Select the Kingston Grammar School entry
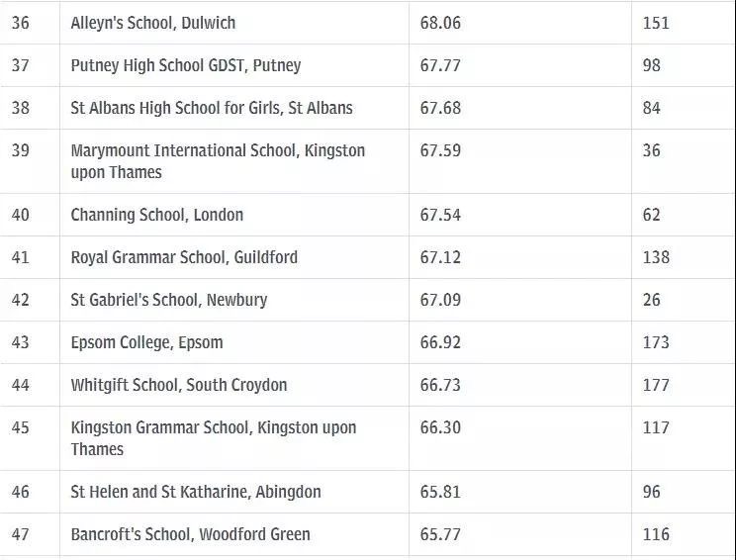The height and width of the screenshot is (560, 736). click(214, 438)
